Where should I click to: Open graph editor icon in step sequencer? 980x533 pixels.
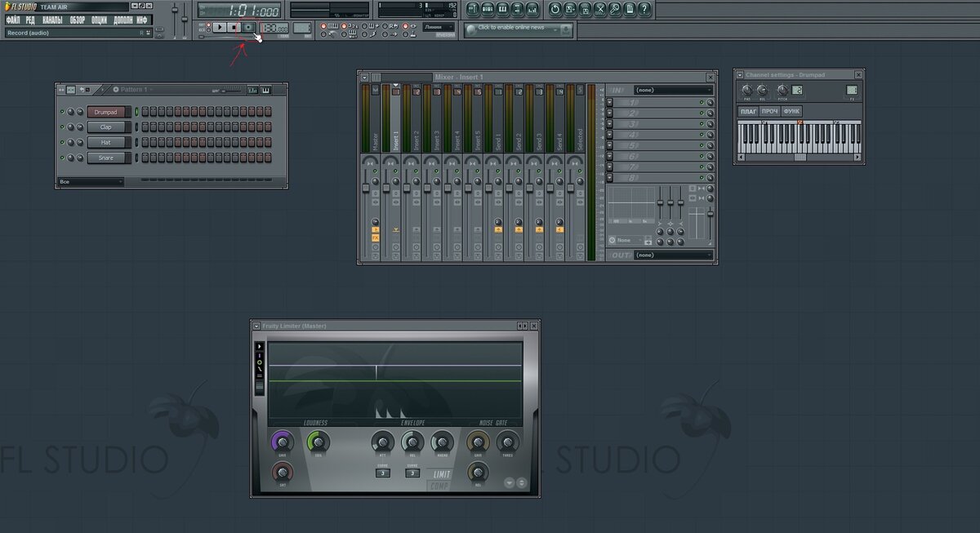pyautogui.click(x=252, y=90)
